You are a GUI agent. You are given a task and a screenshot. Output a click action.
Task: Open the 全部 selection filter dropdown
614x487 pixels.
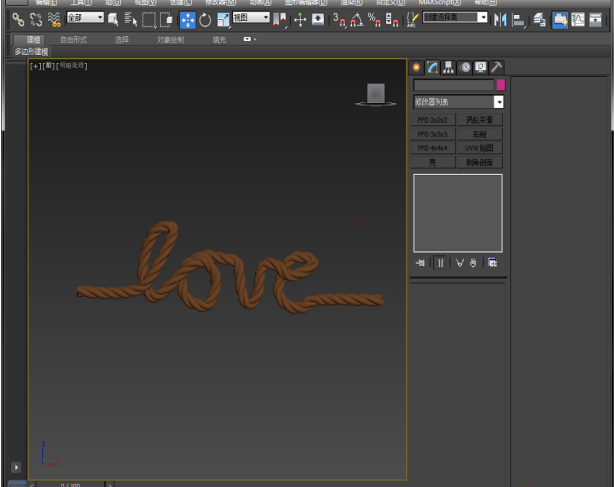tap(85, 18)
